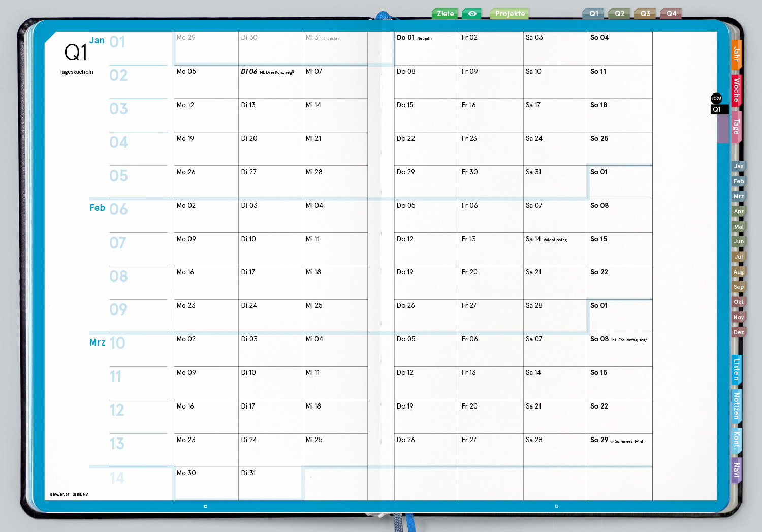The height and width of the screenshot is (532, 762).
Task: Select the Apr month tab
Action: (x=739, y=211)
